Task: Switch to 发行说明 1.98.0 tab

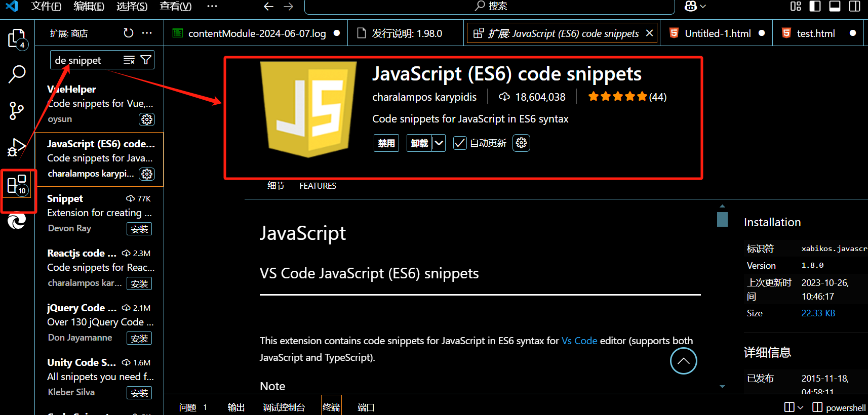Action: tap(406, 33)
